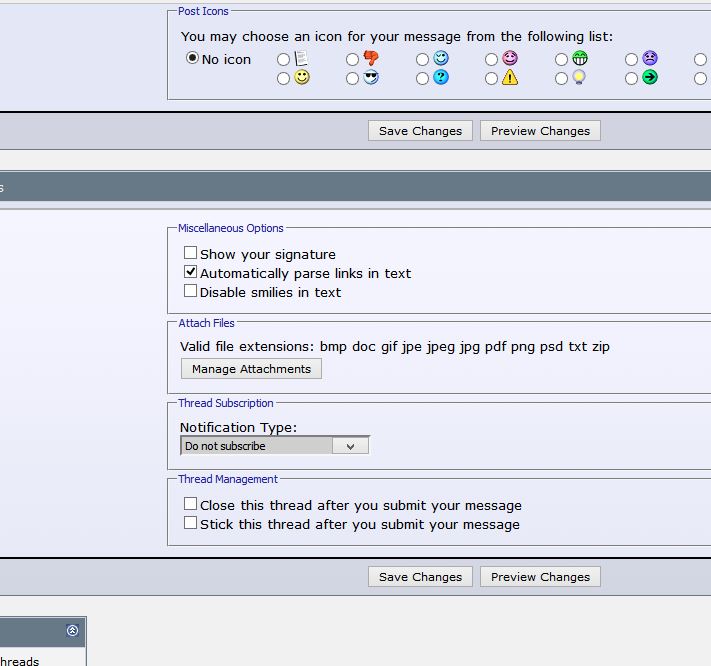This screenshot has height=666, width=711.
Task: Click the pink embarrassed smiley icon
Action: pyautogui.click(x=510, y=58)
